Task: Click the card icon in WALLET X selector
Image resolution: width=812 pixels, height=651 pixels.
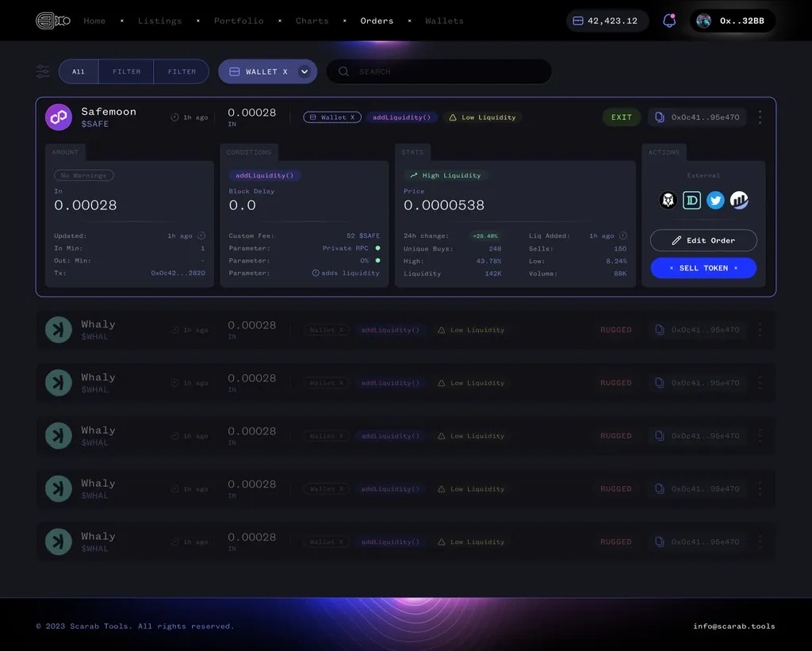Action: 234,71
